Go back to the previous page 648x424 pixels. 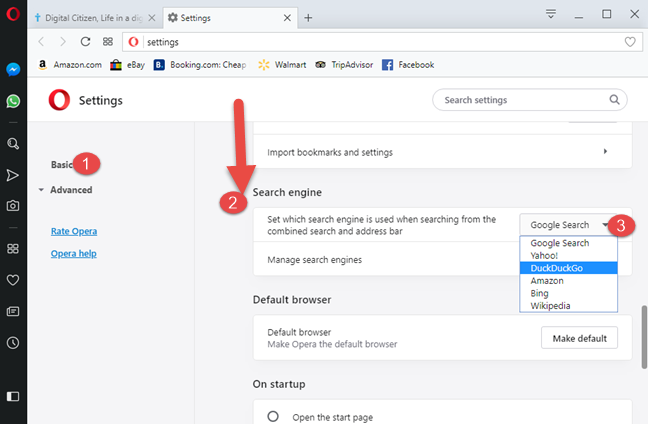41,42
